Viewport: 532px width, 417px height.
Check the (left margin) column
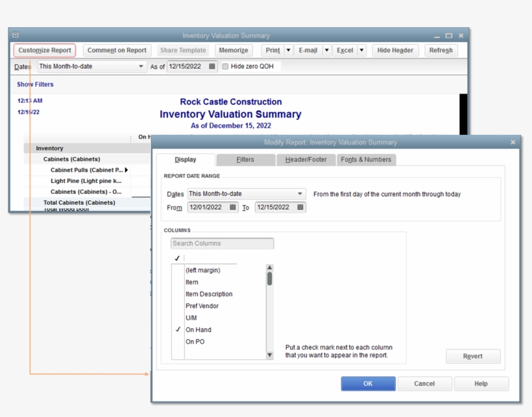pos(178,270)
